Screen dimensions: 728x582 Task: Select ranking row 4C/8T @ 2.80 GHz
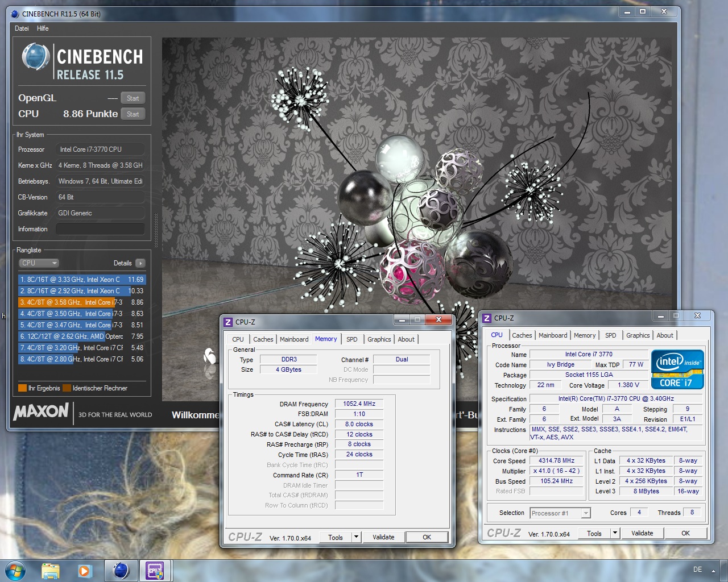pos(82,359)
